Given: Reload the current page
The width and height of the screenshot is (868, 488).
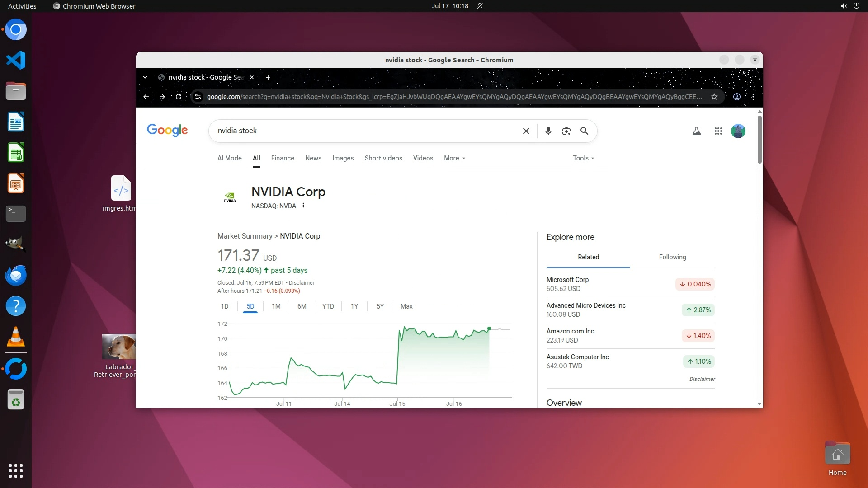Looking at the screenshot, I should (x=179, y=97).
